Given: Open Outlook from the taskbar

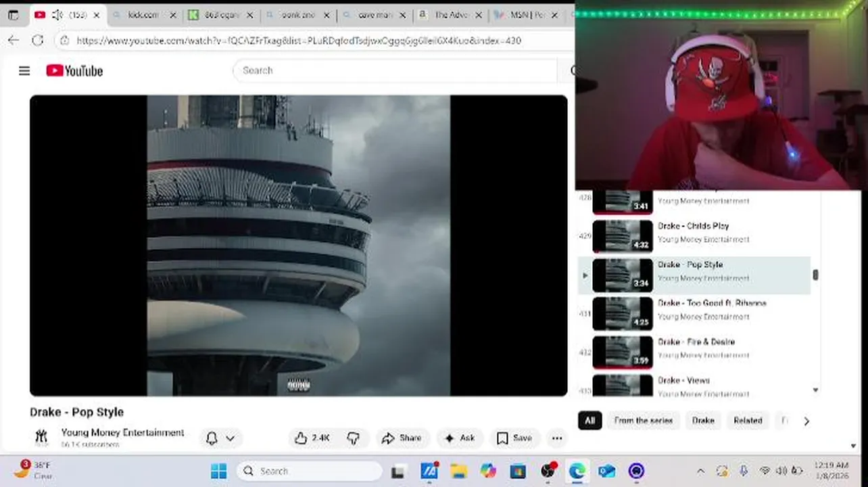Looking at the screenshot, I should (606, 471).
